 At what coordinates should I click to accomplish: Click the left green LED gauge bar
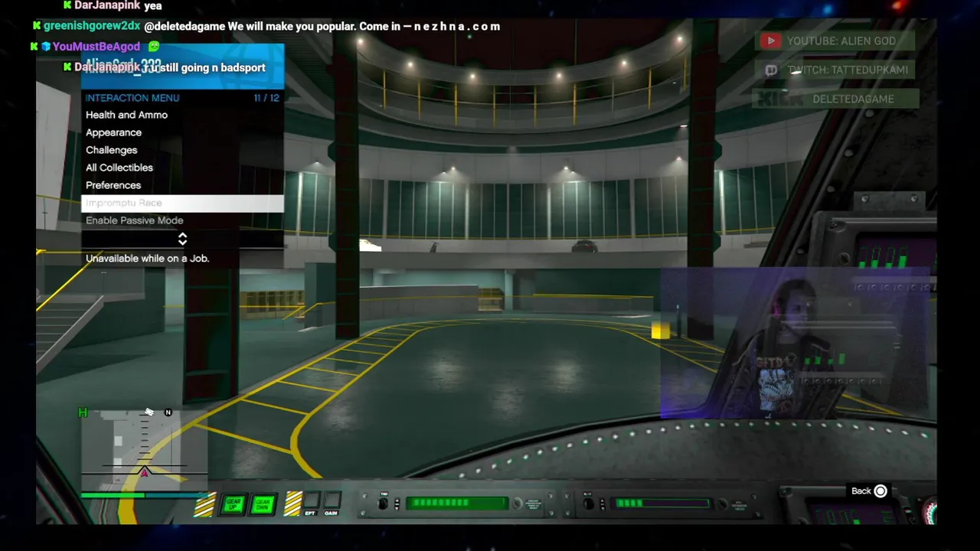coord(457,503)
